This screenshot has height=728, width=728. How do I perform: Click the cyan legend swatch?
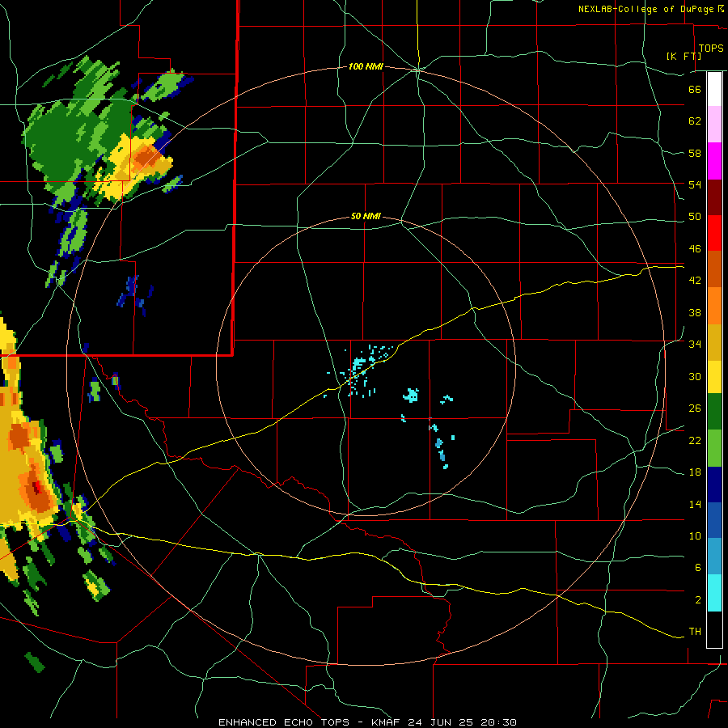(714, 593)
